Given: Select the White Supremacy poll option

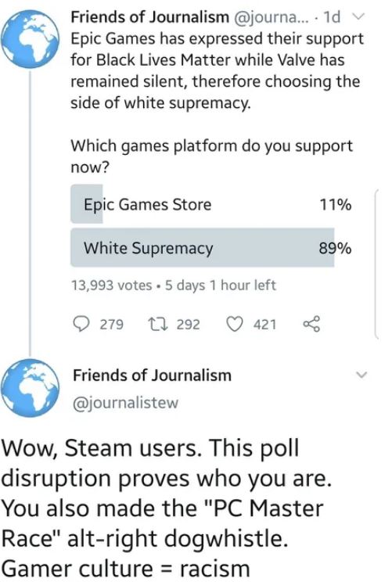Looking at the screenshot, I should (210, 248).
